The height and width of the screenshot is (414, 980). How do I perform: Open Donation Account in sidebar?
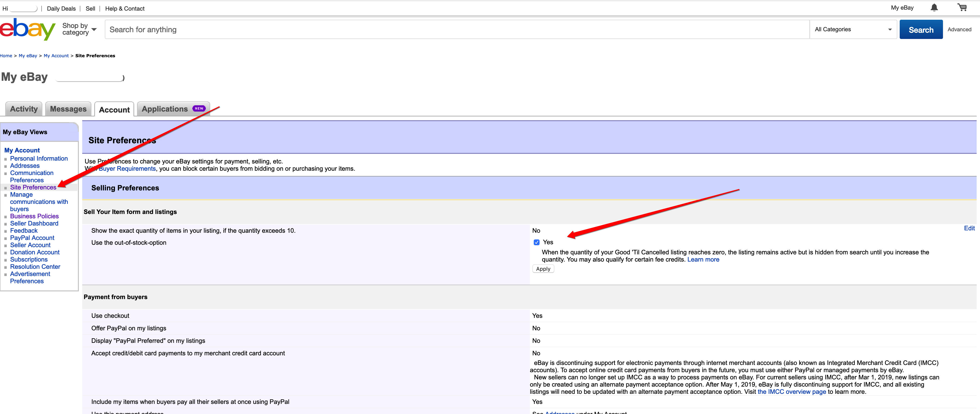click(35, 252)
